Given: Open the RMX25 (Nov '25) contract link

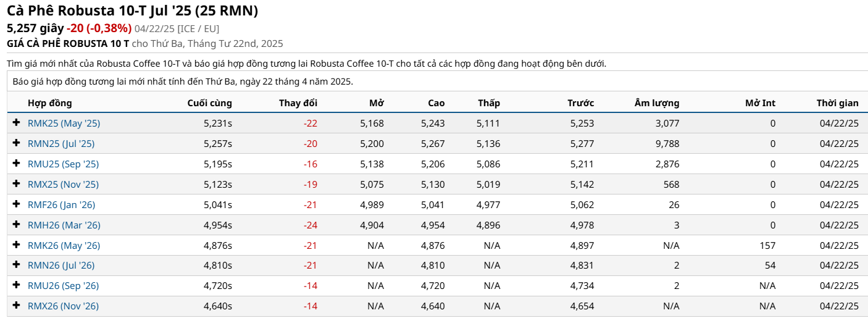Looking at the screenshot, I should click(x=63, y=185).
